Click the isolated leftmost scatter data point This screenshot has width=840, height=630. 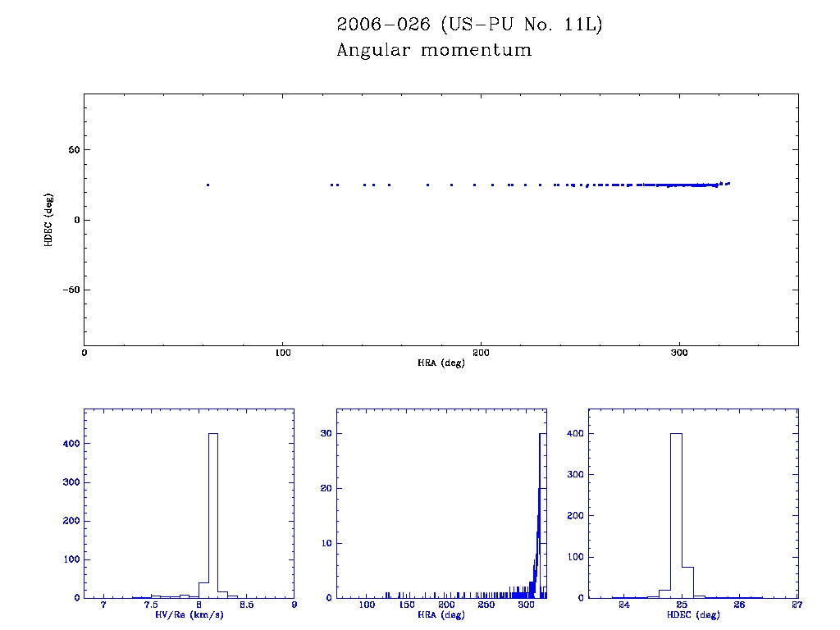[208, 185]
